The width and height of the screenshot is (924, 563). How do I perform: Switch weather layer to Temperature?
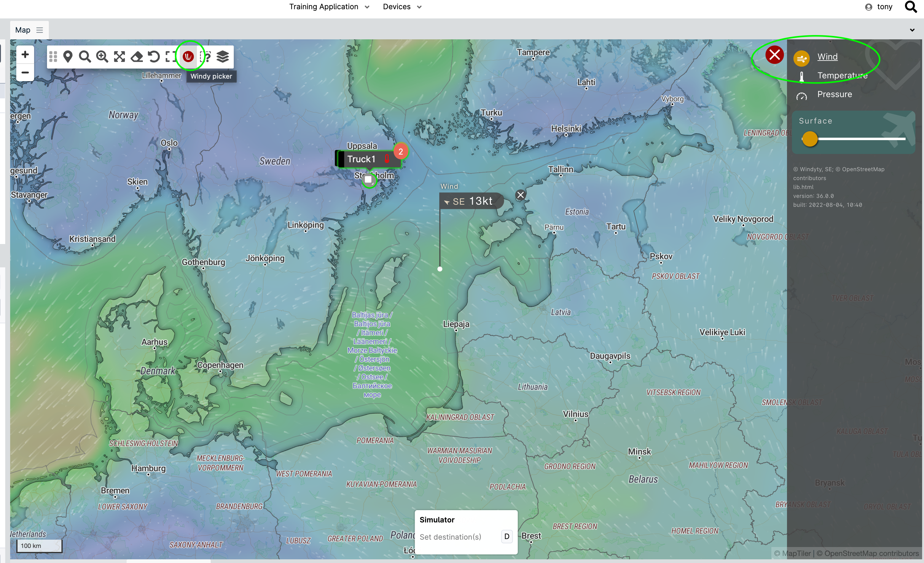pyautogui.click(x=842, y=75)
